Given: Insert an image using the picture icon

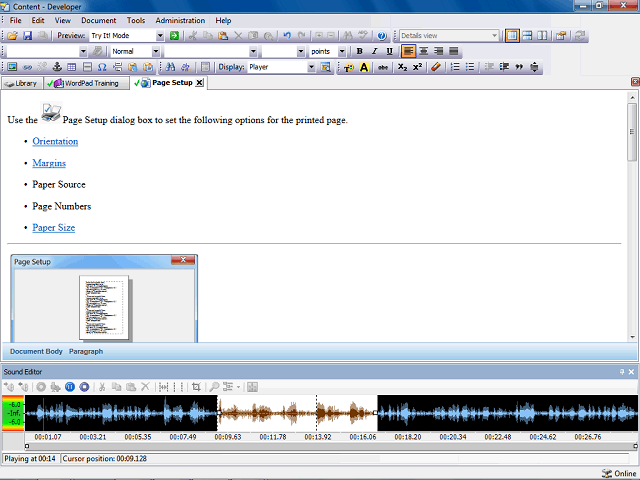Looking at the screenshot, I should tap(12, 67).
